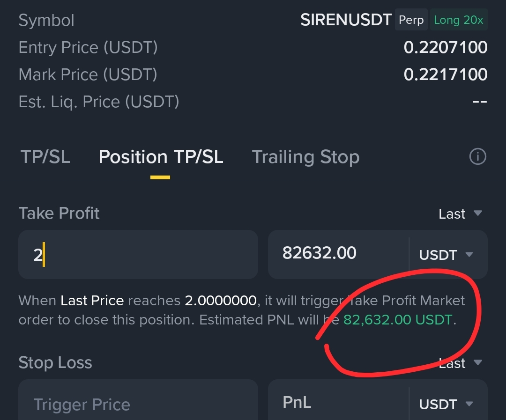Screen dimensions: 506x420
Task: Tap the Long 20x leverage badge
Action: click(459, 20)
